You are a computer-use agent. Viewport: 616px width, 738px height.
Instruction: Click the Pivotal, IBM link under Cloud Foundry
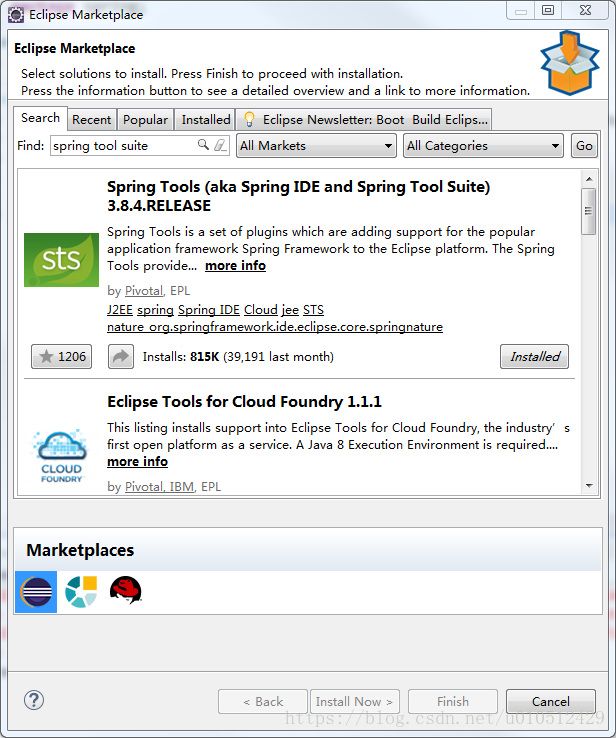pos(160,487)
